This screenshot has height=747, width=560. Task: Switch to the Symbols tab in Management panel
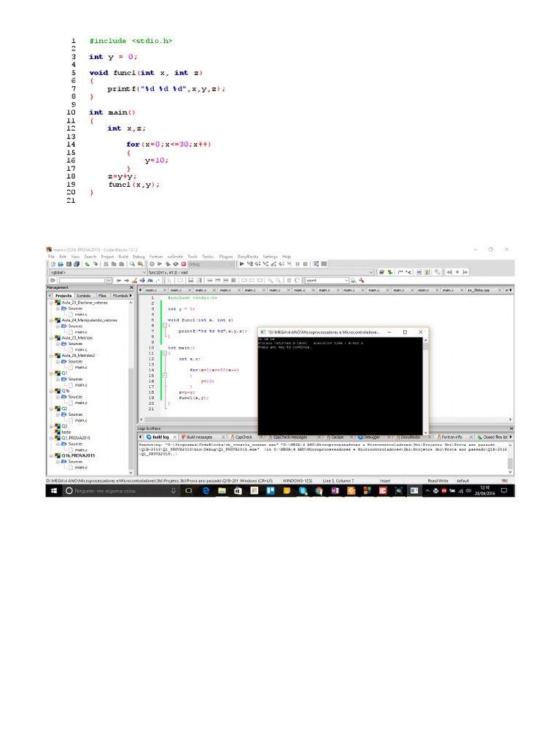(84, 295)
